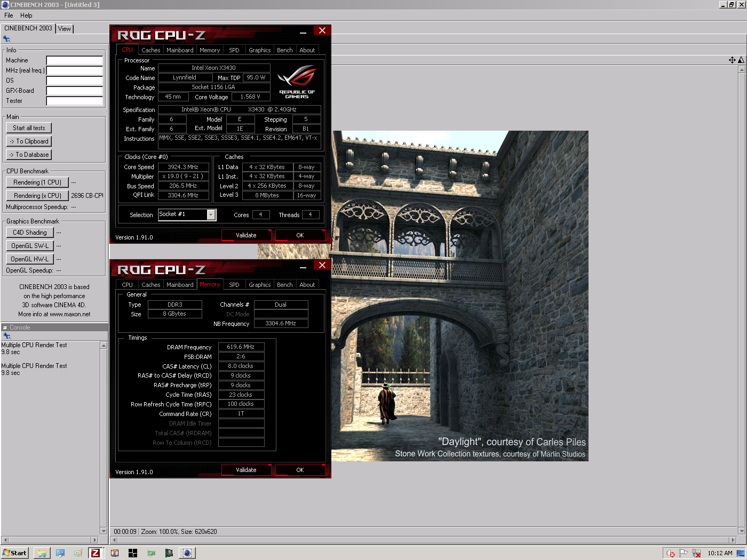Click the To Clipboard button

pyautogui.click(x=29, y=141)
